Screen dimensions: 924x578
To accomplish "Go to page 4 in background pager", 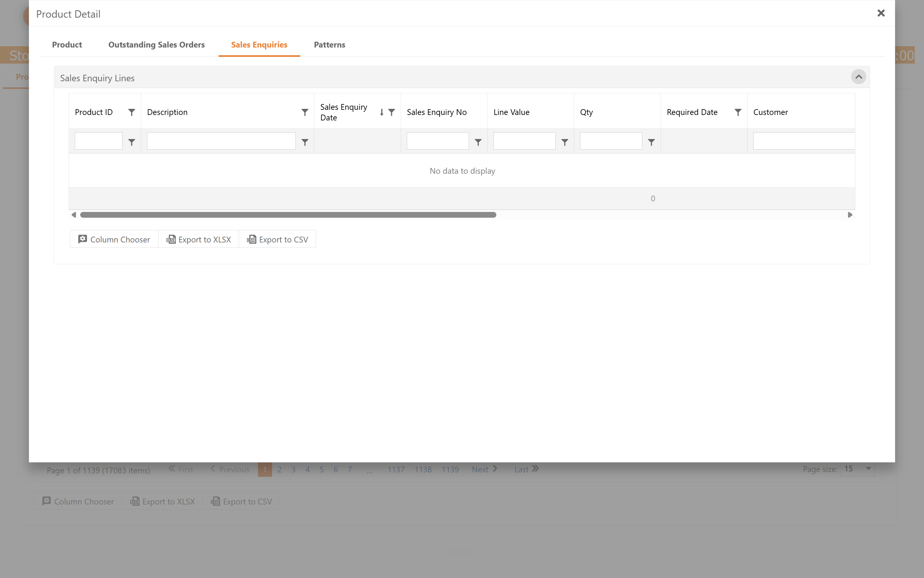I will [307, 469].
